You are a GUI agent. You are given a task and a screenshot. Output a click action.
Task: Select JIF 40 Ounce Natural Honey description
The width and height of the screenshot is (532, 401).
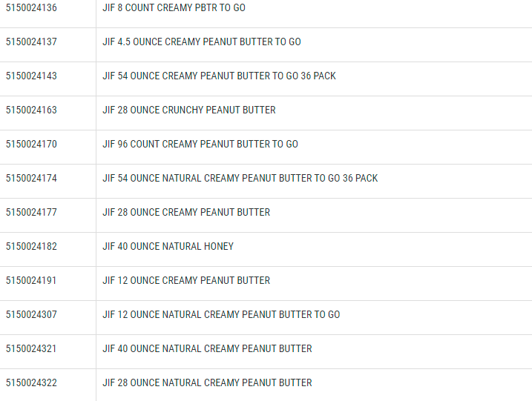(168, 246)
